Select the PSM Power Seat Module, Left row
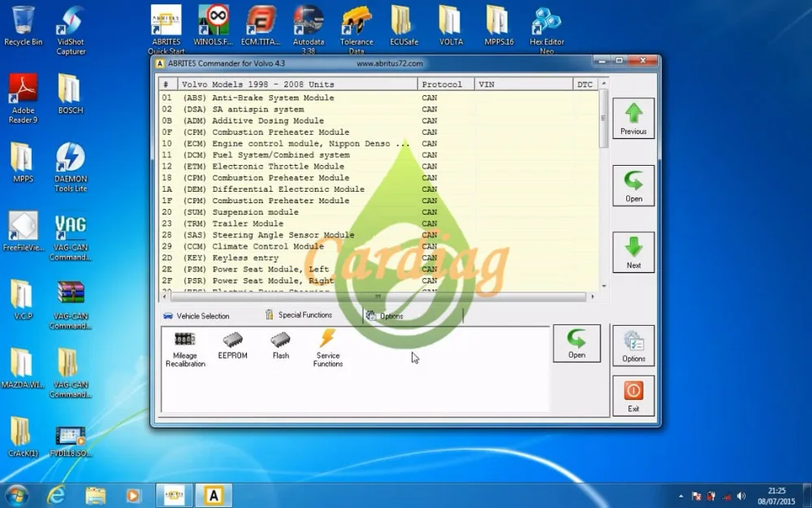The image size is (812, 508). click(379, 268)
